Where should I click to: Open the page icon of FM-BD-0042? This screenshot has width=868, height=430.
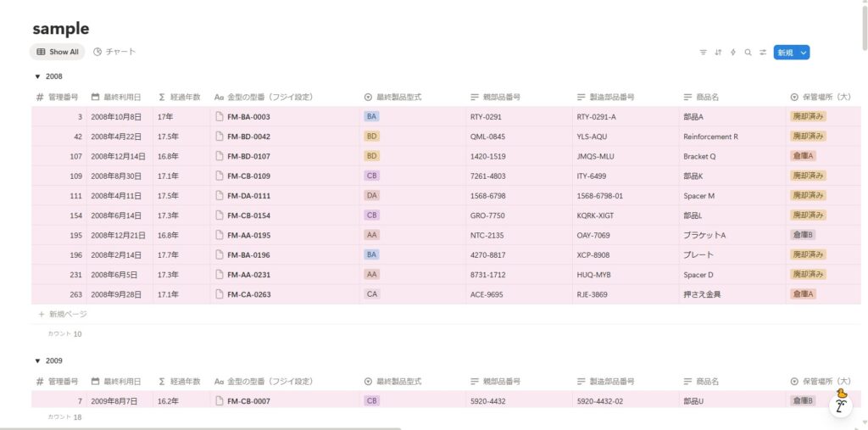point(220,137)
